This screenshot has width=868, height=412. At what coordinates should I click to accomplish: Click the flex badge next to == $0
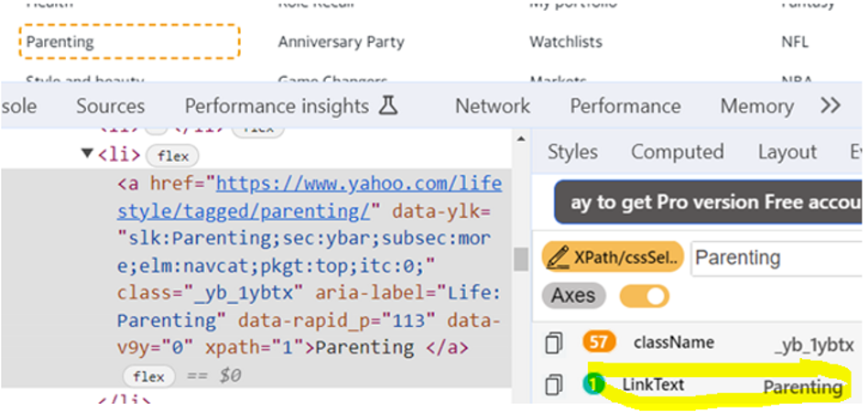click(148, 376)
